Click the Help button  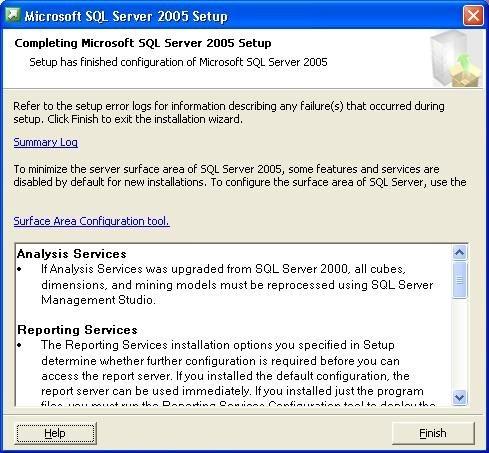pyautogui.click(x=55, y=433)
